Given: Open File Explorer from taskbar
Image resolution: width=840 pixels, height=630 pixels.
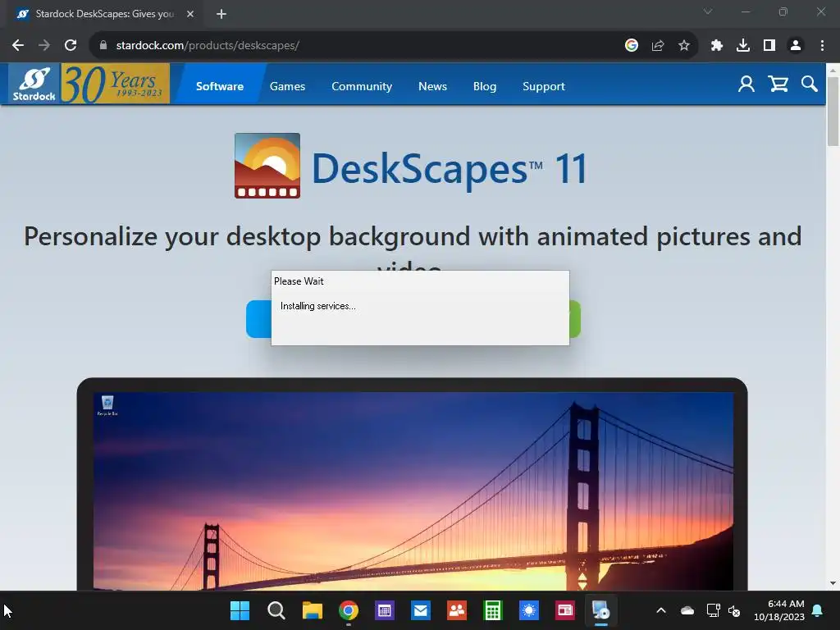Looking at the screenshot, I should point(313,610).
